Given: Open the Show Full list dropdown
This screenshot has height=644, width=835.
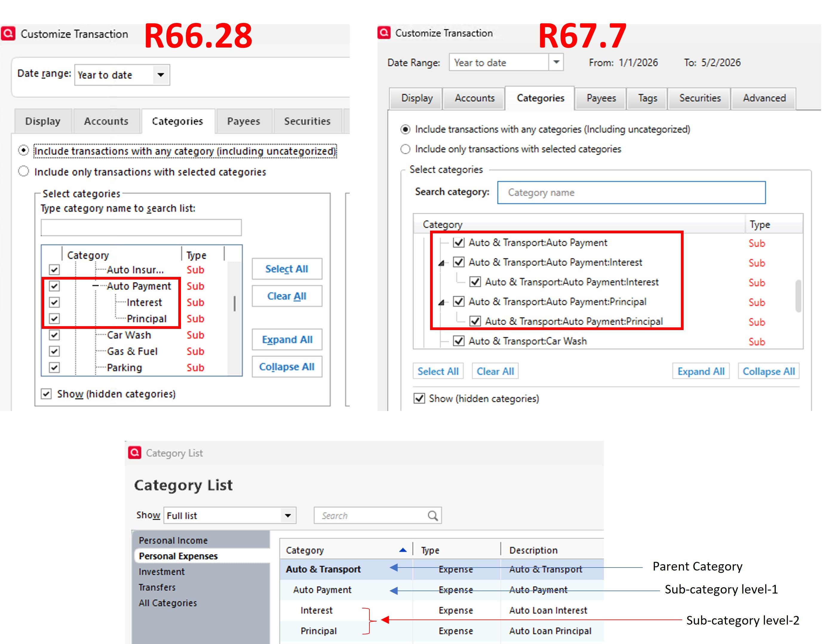Looking at the screenshot, I should pos(288,516).
